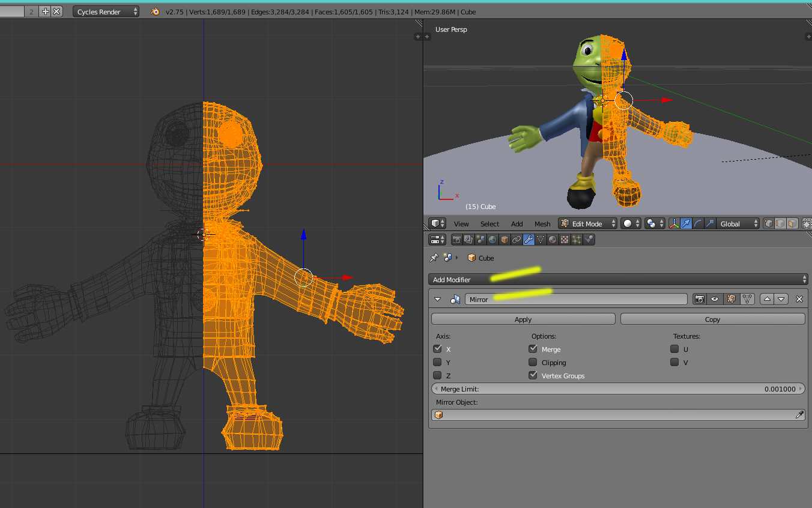Move Mirror modifier up in stack
This screenshot has height=508, width=812.
(x=767, y=299)
